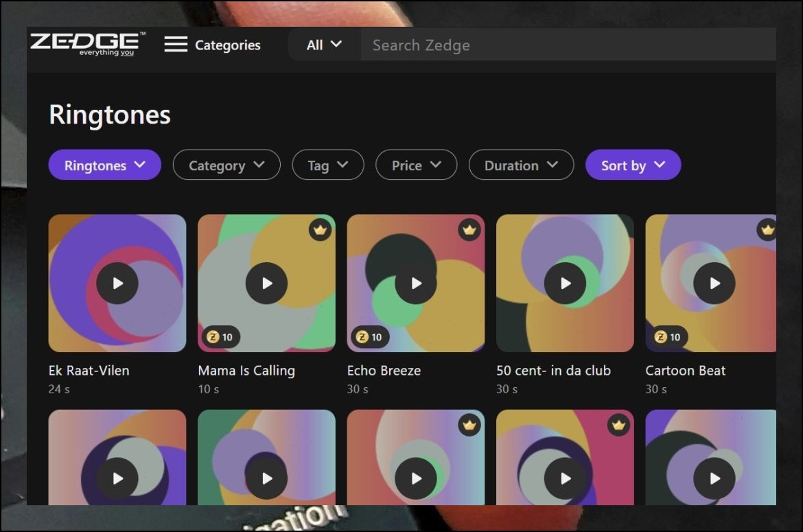Image resolution: width=803 pixels, height=532 pixels.
Task: Play the Ek Raat-Vilen ringtone
Action: (x=117, y=283)
